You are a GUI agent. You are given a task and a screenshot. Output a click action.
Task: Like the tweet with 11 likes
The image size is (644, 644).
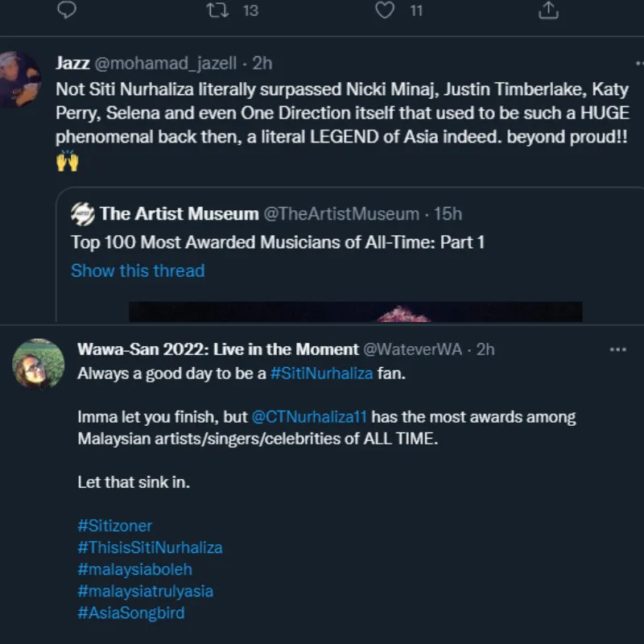(387, 10)
